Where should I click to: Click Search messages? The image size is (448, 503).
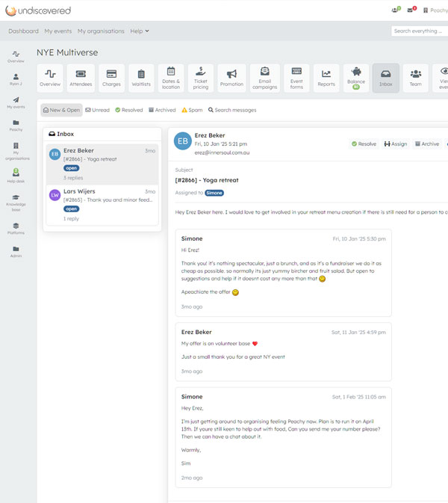pyautogui.click(x=232, y=110)
